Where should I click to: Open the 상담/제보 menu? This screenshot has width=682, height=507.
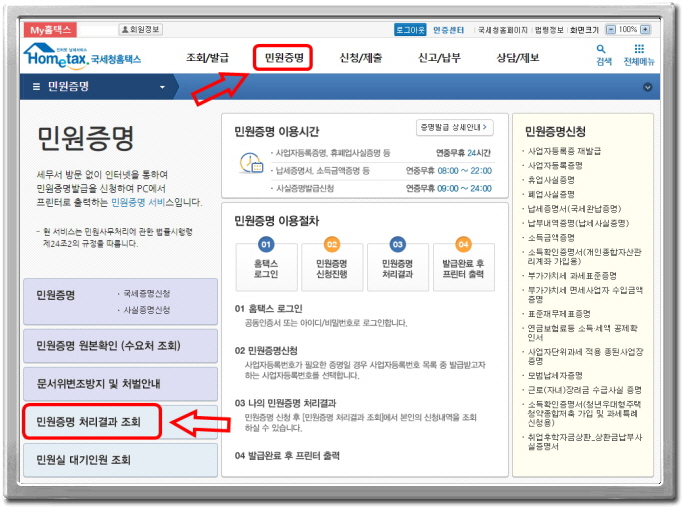pyautogui.click(x=518, y=57)
